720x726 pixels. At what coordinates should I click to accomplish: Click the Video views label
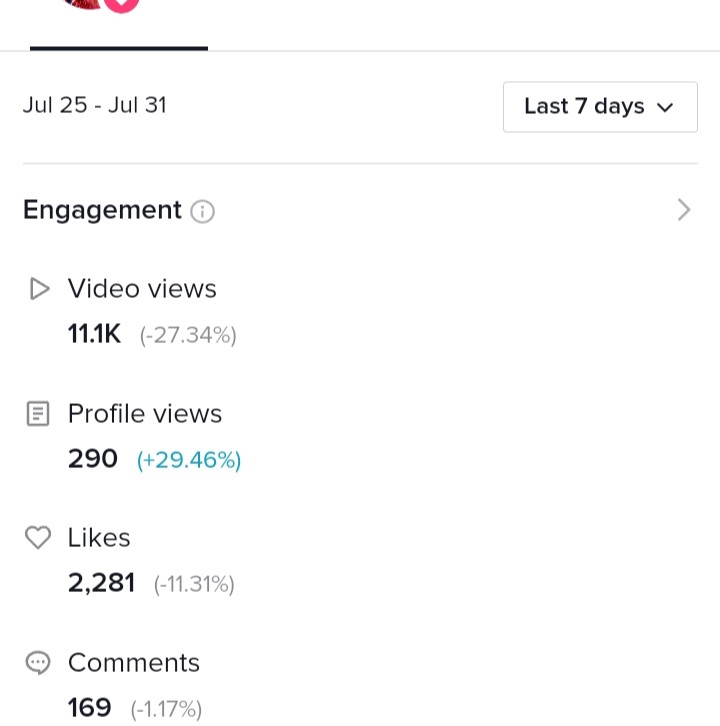click(142, 288)
